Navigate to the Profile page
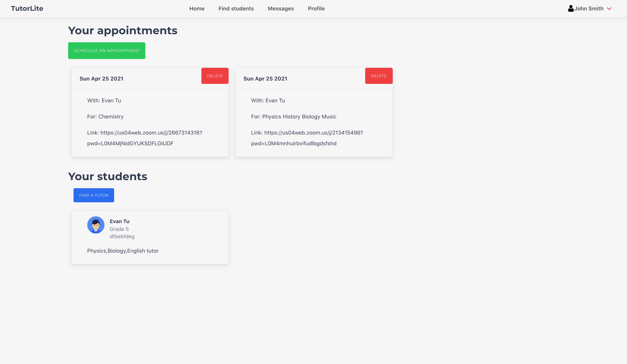 [316, 8]
